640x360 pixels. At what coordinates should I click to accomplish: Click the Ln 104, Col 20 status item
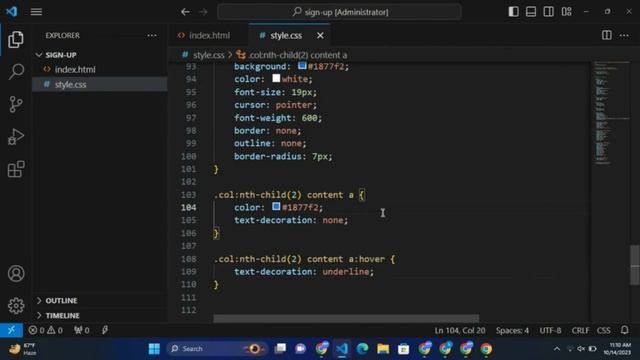pyautogui.click(x=460, y=330)
